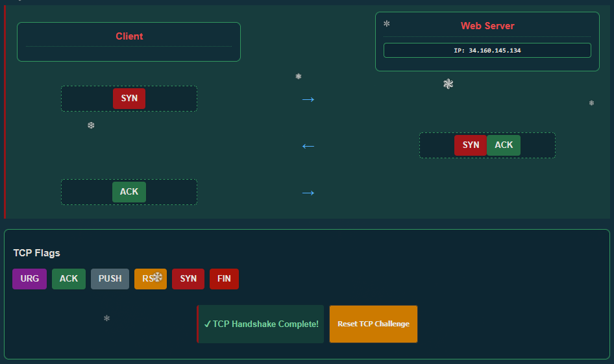
Task: Click the right arrow beside the client SYN slot
Action: click(308, 99)
